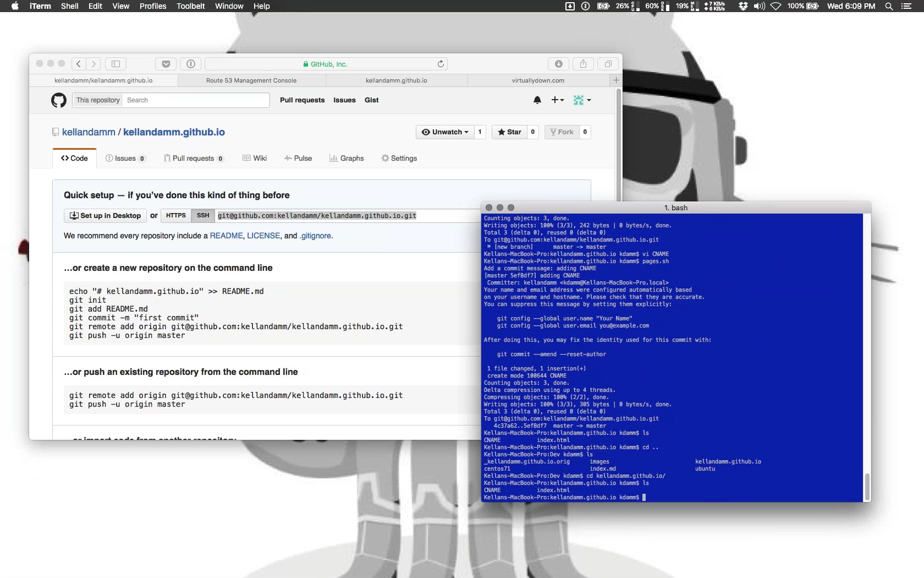The height and width of the screenshot is (578, 924).
Task: Open the Shell menu
Action: tap(69, 6)
